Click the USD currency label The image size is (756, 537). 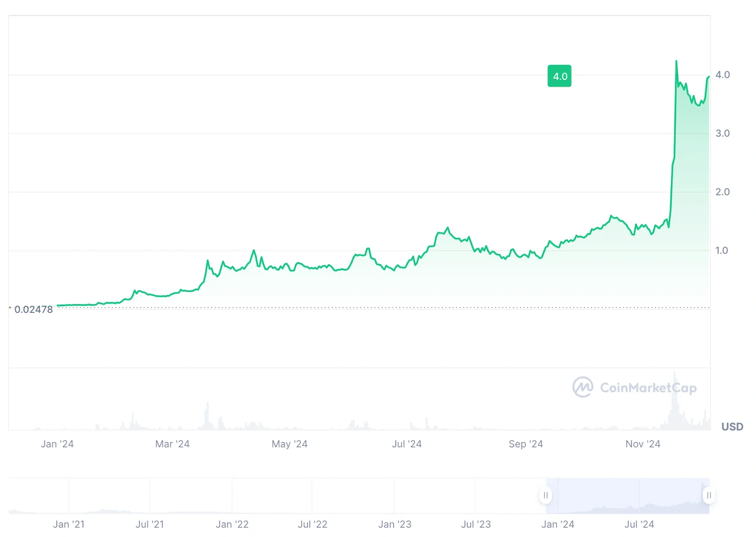(732, 427)
